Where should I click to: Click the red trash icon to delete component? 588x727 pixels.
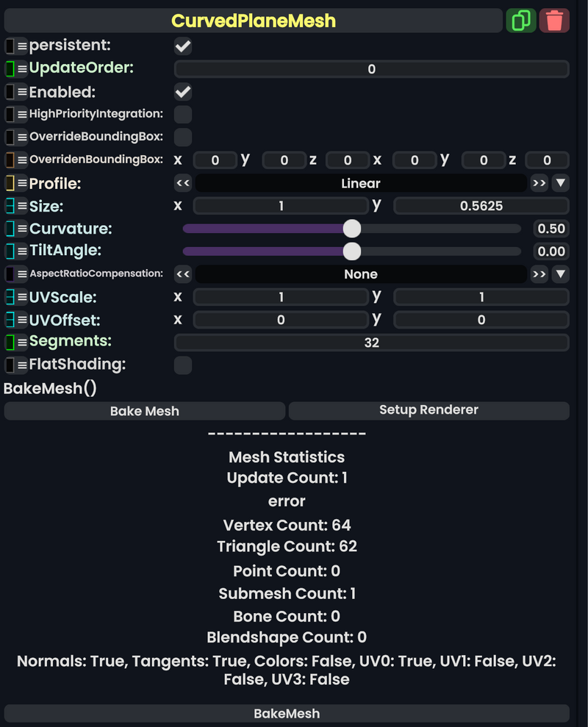coord(555,20)
